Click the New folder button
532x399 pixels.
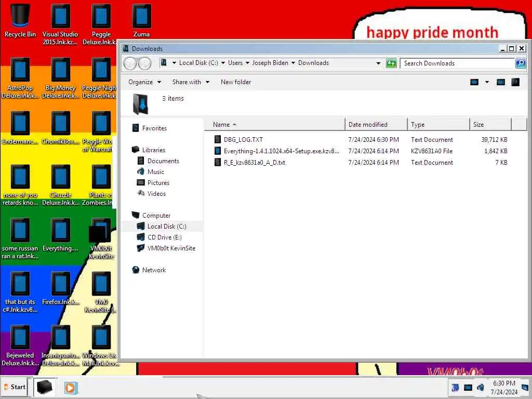236,82
